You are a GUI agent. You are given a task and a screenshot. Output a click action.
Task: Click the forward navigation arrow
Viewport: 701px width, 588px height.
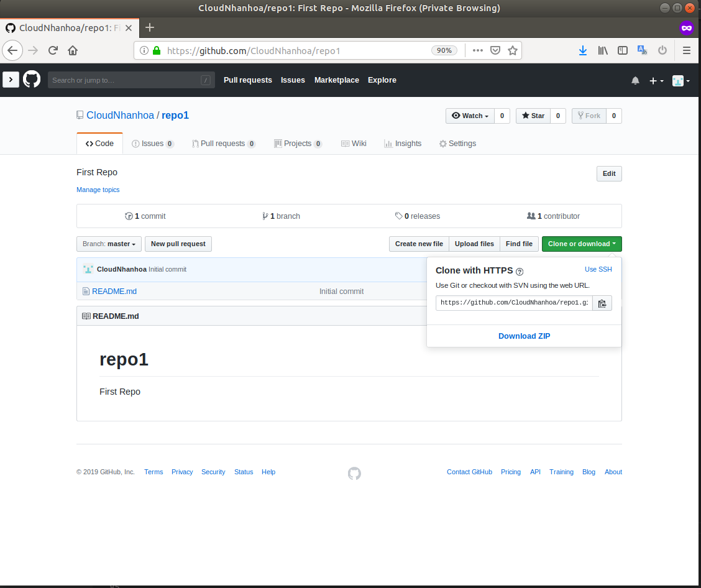coord(33,50)
